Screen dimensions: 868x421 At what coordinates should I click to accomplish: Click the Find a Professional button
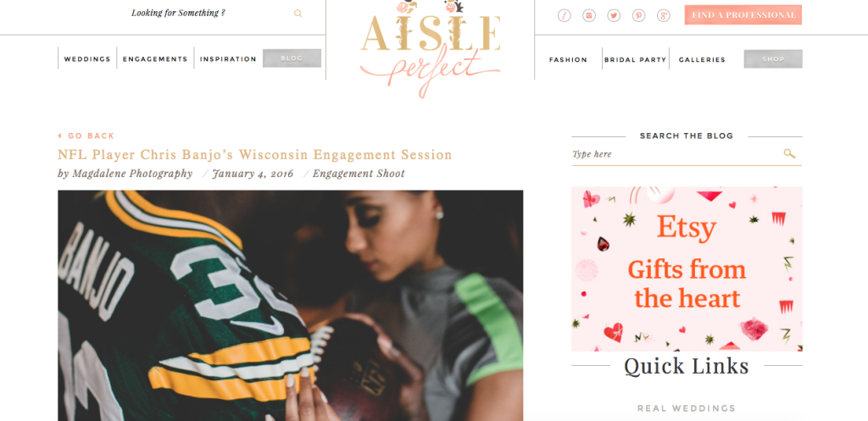coord(743,15)
